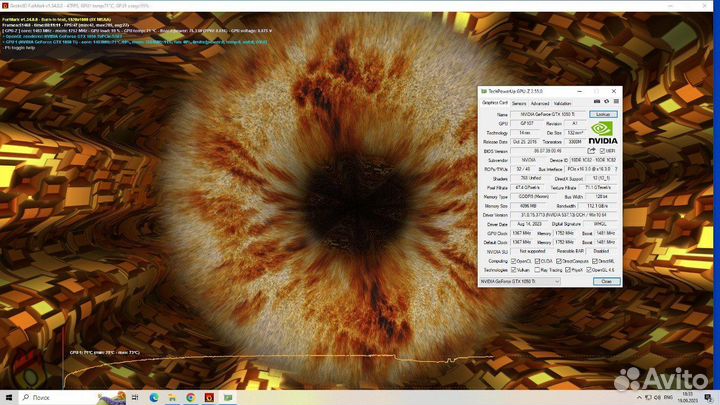The image size is (720, 405).
Task: Open the GPU-Z hamburger menu icon
Action: point(616,103)
